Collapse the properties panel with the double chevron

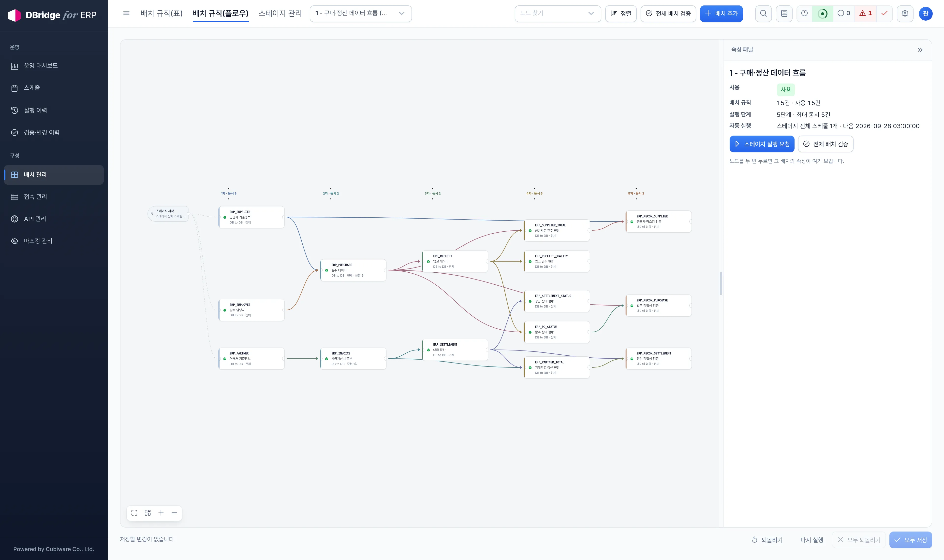(920, 50)
